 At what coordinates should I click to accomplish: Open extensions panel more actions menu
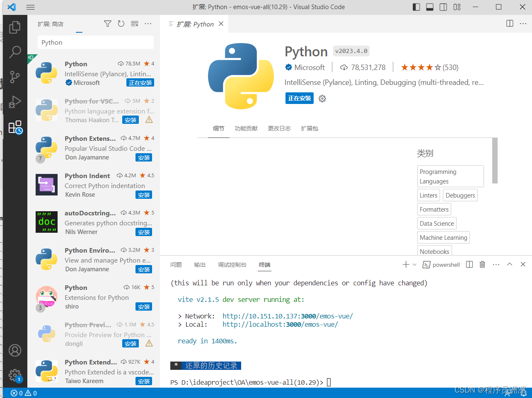tap(148, 24)
